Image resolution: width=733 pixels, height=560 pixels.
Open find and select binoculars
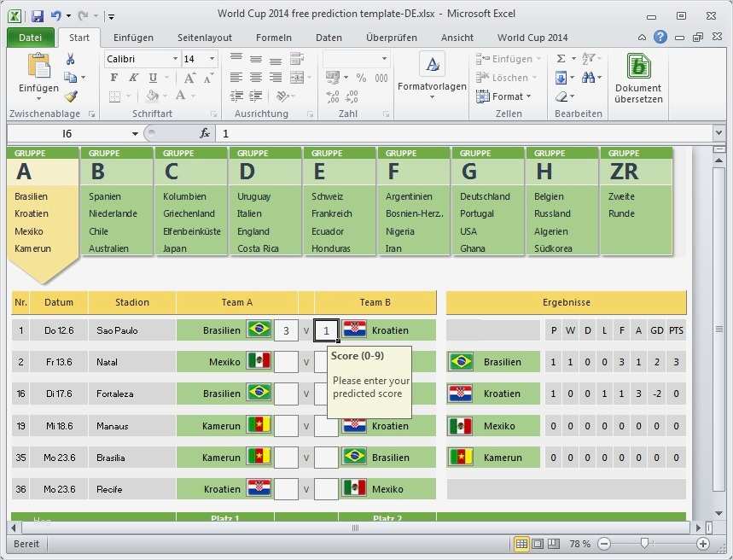coord(588,78)
